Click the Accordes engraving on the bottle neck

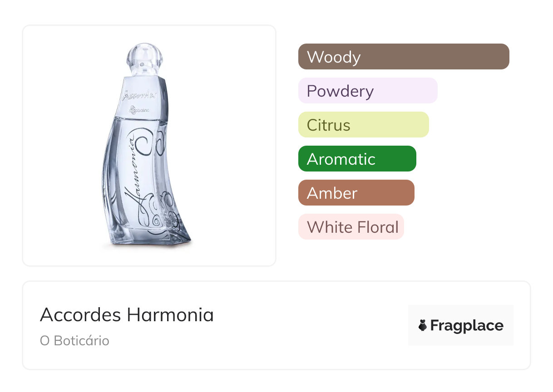[140, 95]
